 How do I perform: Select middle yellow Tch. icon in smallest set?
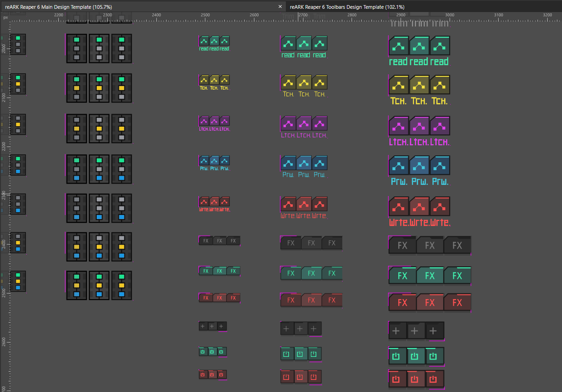tap(214, 80)
